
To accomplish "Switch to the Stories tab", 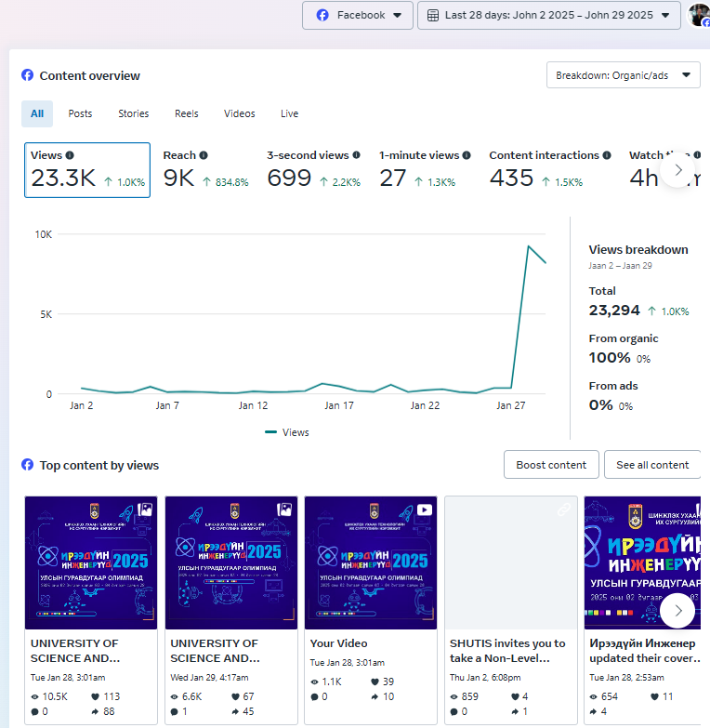I will tap(133, 113).
